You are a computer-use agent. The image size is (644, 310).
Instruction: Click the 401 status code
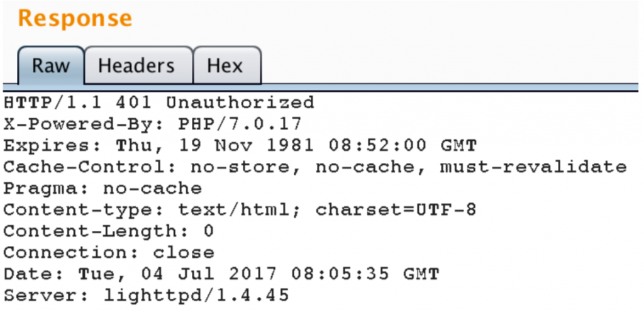134,102
